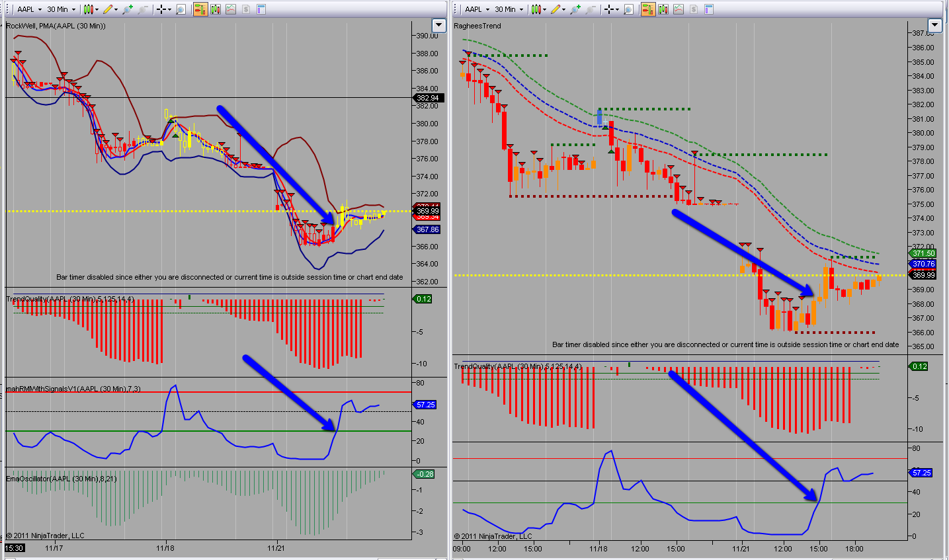This screenshot has height=560, width=949.
Task: Open the 30 Min interval selector in the left chart
Action: pos(62,9)
